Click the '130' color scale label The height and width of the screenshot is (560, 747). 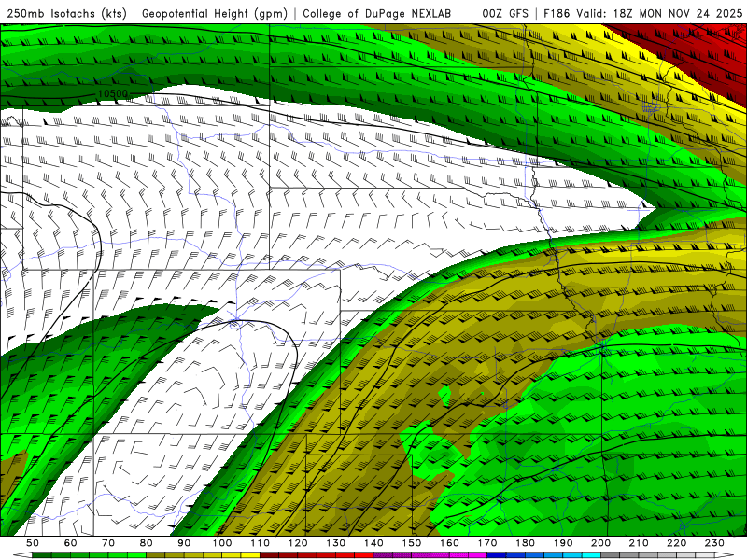[336, 543]
